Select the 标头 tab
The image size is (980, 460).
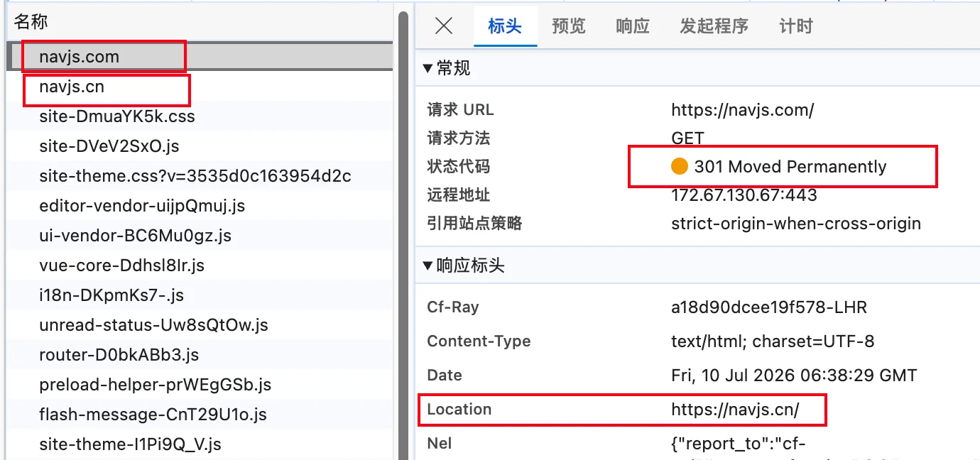point(505,26)
